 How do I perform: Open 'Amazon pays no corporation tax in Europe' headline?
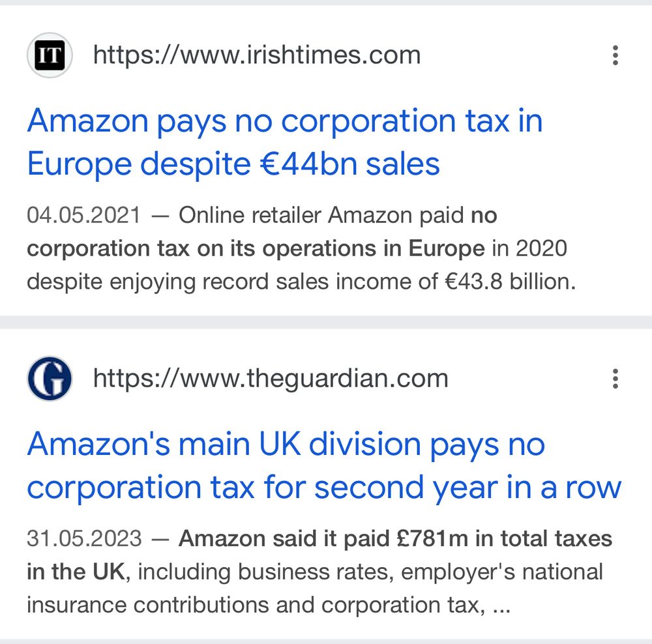[285, 142]
